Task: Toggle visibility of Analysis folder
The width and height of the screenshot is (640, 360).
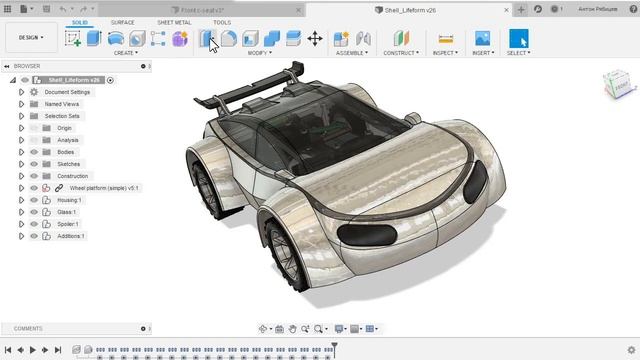Action: point(34,140)
